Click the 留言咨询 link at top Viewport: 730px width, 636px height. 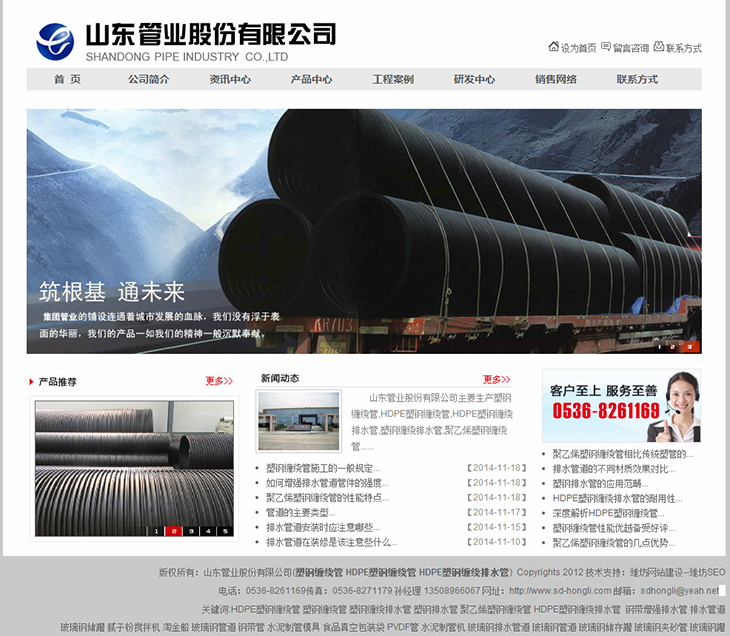[x=631, y=48]
